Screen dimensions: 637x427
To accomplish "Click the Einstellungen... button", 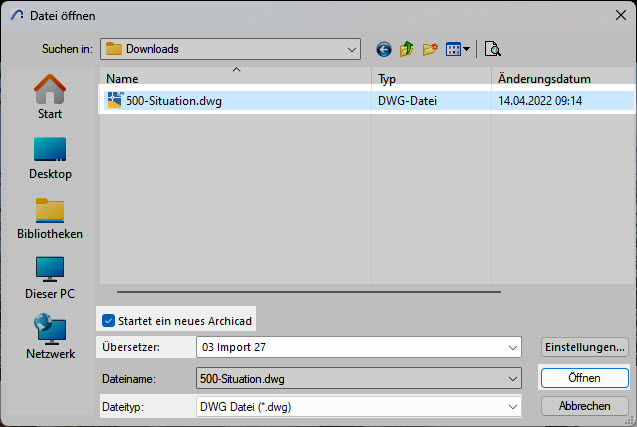I will [585, 347].
